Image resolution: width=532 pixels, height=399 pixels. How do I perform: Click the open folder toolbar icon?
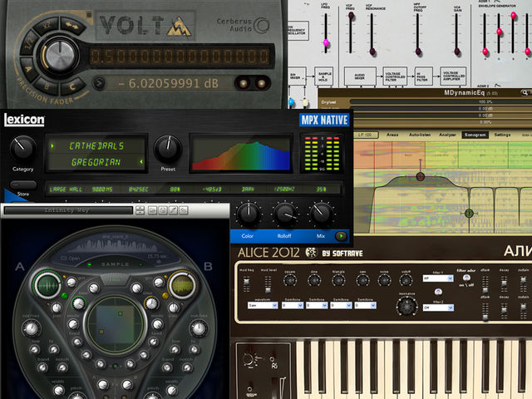click(x=152, y=210)
